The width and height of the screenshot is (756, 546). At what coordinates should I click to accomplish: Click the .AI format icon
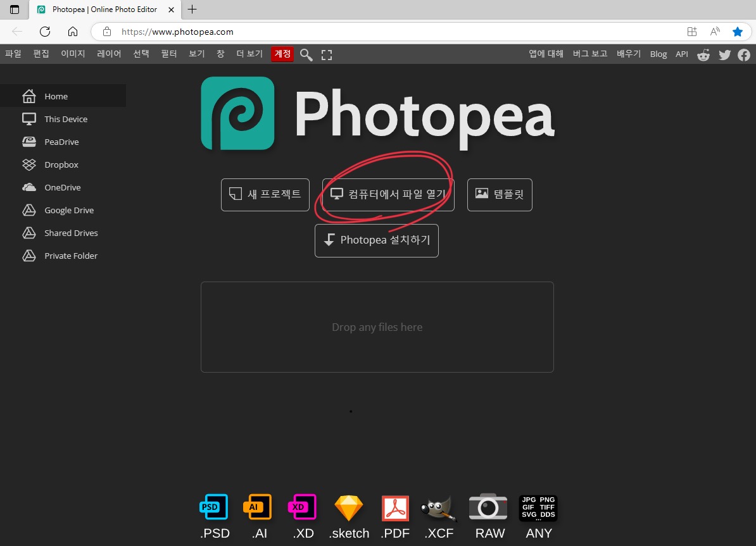[258, 507]
